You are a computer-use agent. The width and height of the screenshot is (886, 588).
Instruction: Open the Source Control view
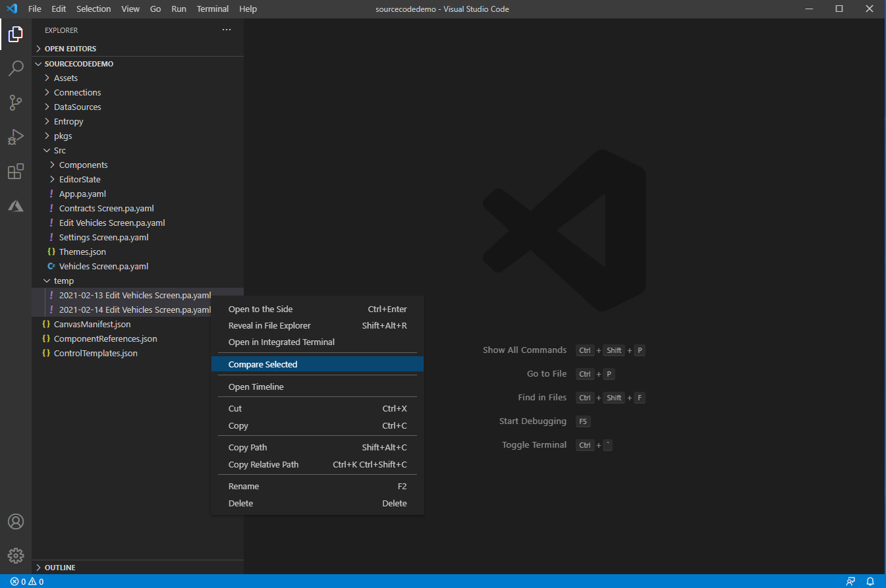point(16,103)
